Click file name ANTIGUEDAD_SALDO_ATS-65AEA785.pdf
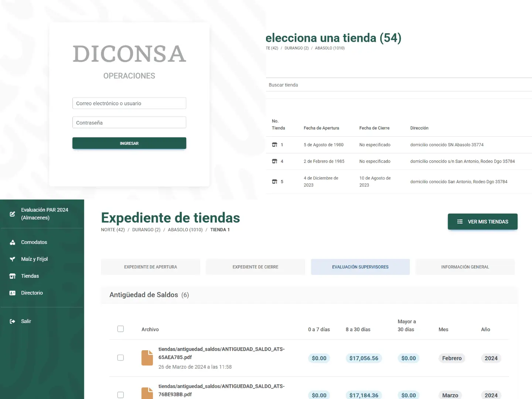This screenshot has height=399, width=532. coord(222,353)
